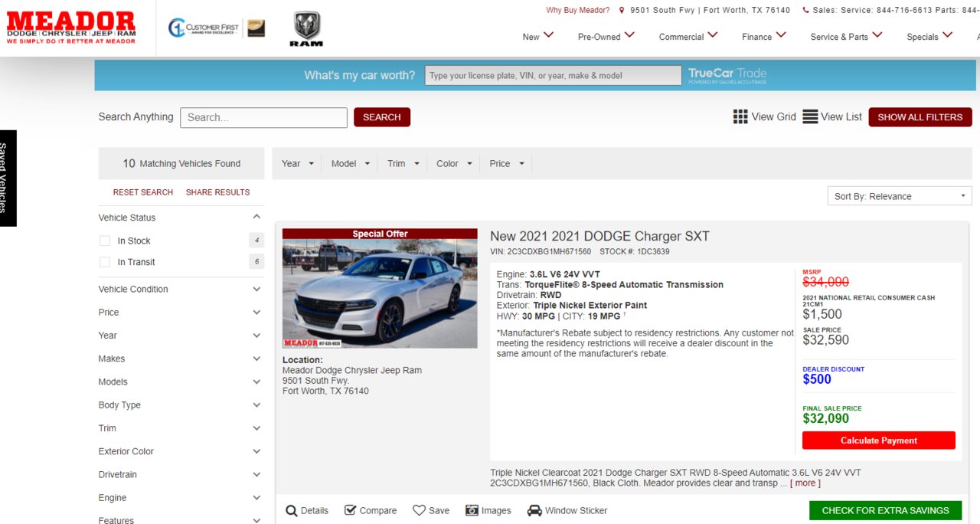
Task: Open the Year dropdown in filter bar
Action: (x=298, y=163)
